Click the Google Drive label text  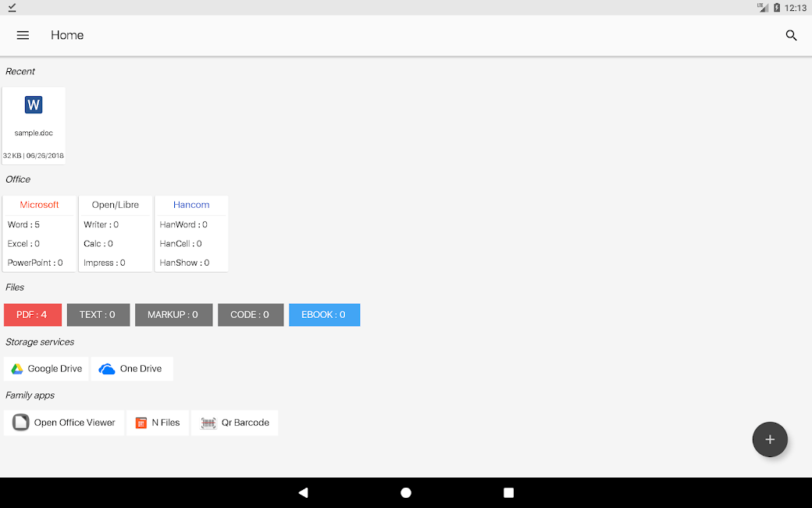55,369
